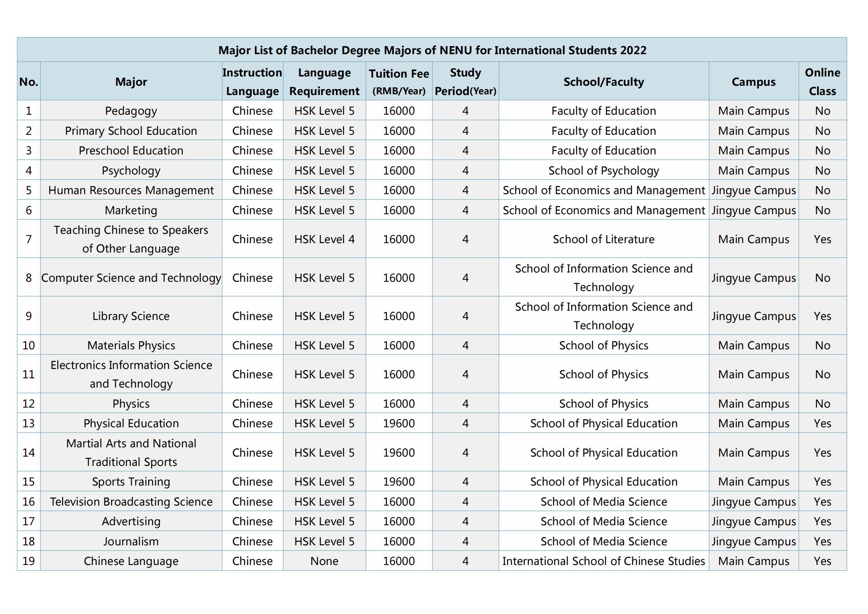
Task: Click 'Yes' online class for Library Science
Action: point(822,316)
